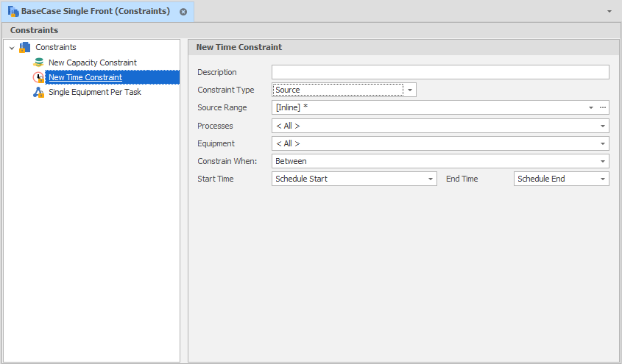Viewport: 622px width, 364px height.
Task: Click the BaseCase tab document icon
Action: coord(13,12)
